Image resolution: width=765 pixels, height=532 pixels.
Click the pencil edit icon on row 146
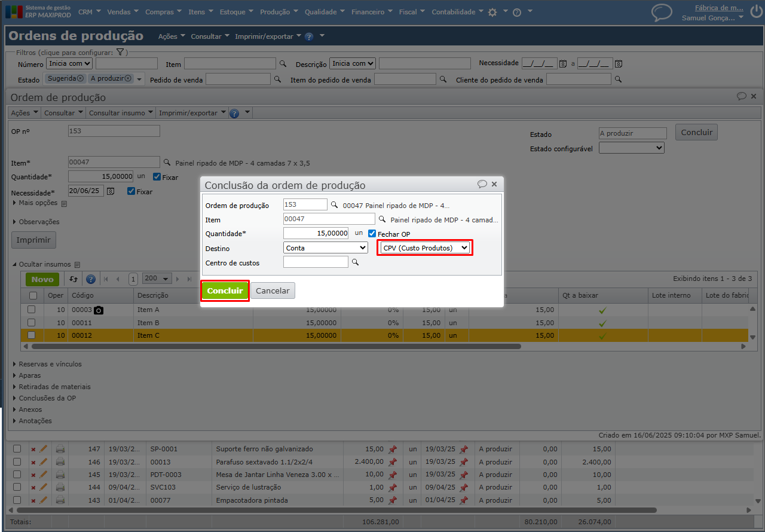point(43,462)
